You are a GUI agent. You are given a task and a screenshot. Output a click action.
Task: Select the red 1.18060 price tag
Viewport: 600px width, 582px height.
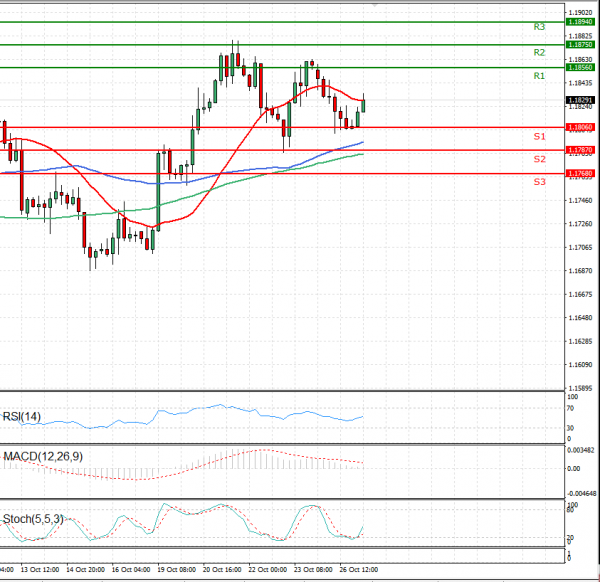(x=580, y=127)
